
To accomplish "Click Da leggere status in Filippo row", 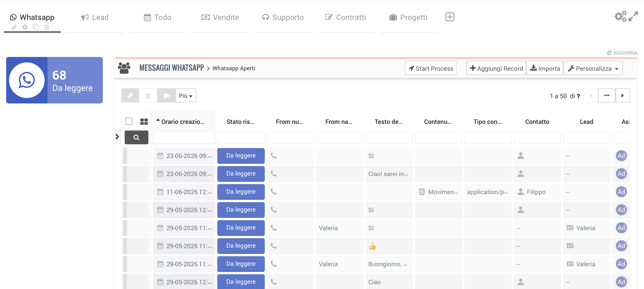I will click(x=241, y=191).
